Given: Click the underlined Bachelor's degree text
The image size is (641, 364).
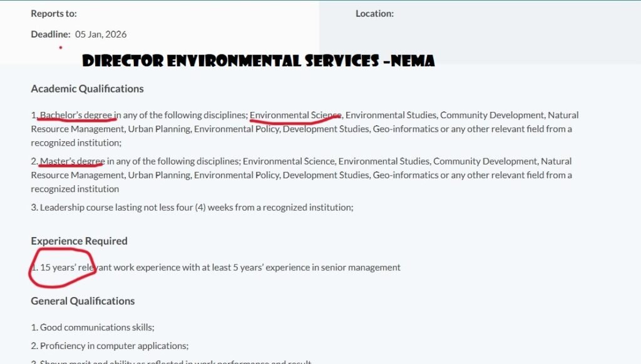Looking at the screenshot, I should [76, 115].
